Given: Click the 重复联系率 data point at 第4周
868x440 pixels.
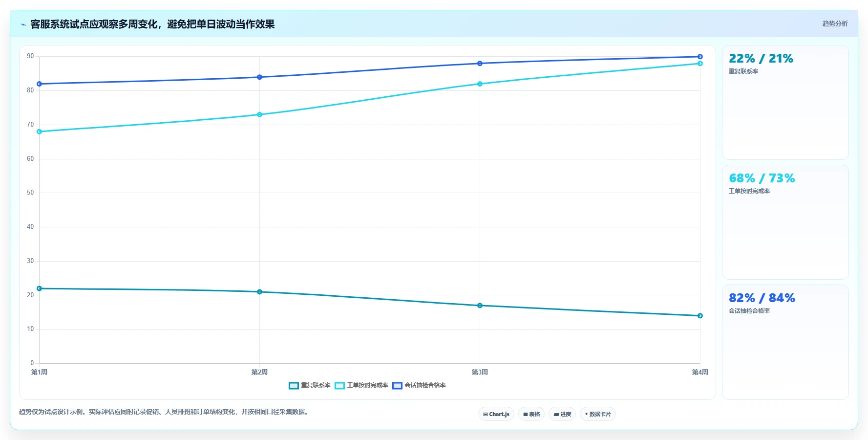Looking at the screenshot, I should pos(700,316).
